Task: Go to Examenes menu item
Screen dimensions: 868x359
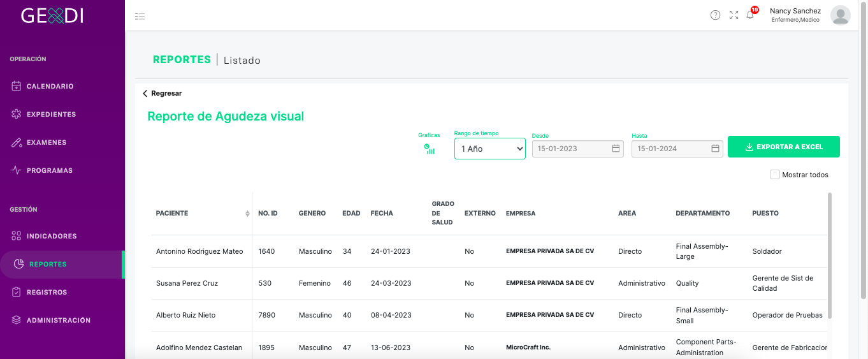Action: (x=47, y=142)
